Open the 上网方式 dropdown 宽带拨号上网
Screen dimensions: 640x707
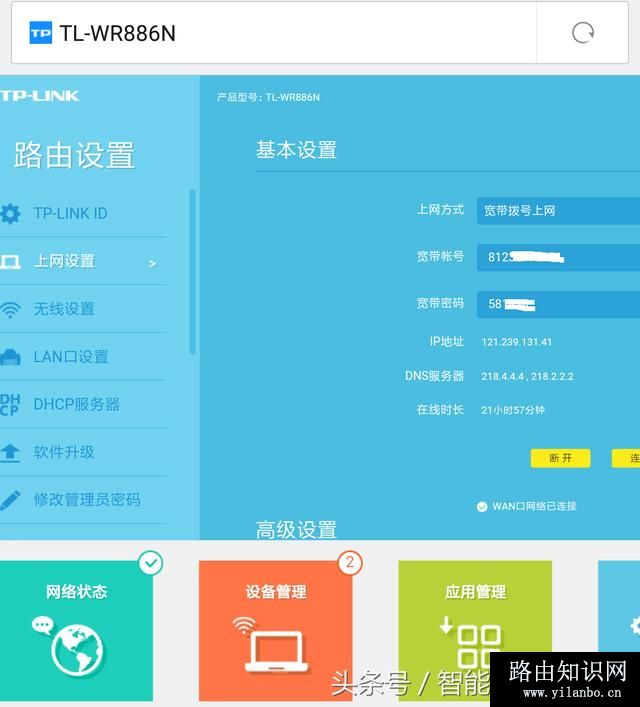558,211
